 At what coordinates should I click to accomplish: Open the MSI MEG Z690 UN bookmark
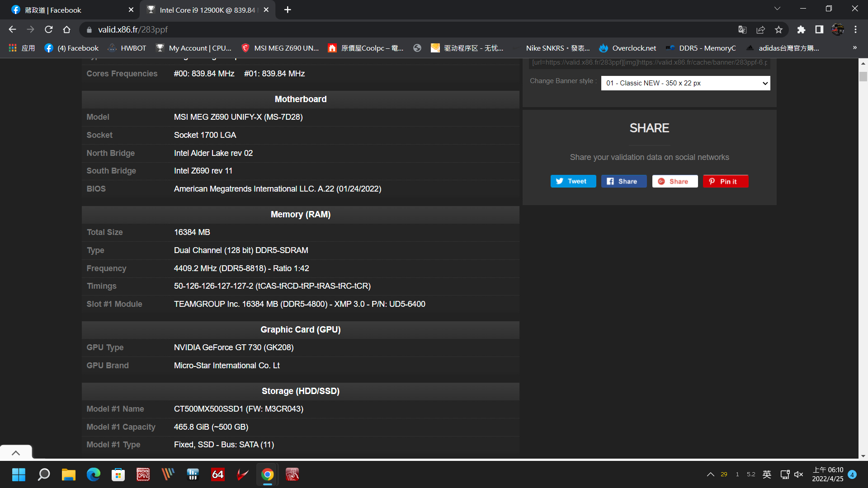coord(280,48)
